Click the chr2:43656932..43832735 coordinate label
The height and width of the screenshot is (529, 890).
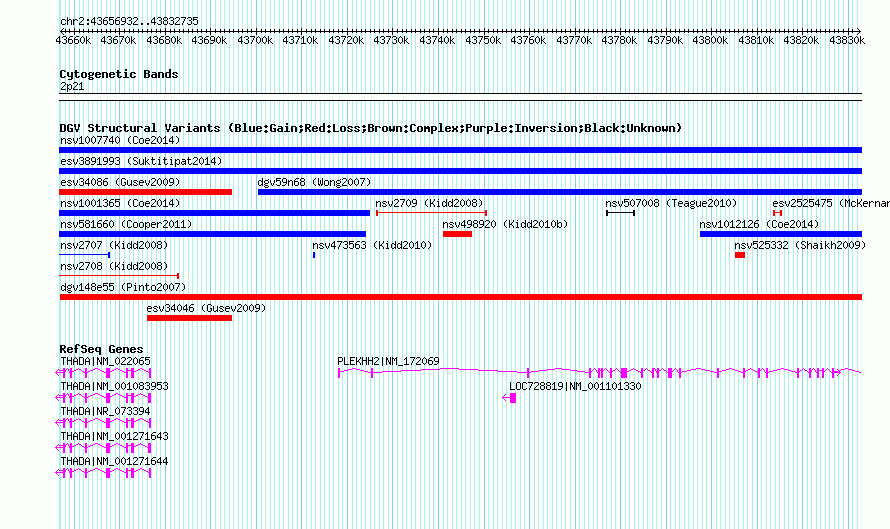click(x=129, y=21)
